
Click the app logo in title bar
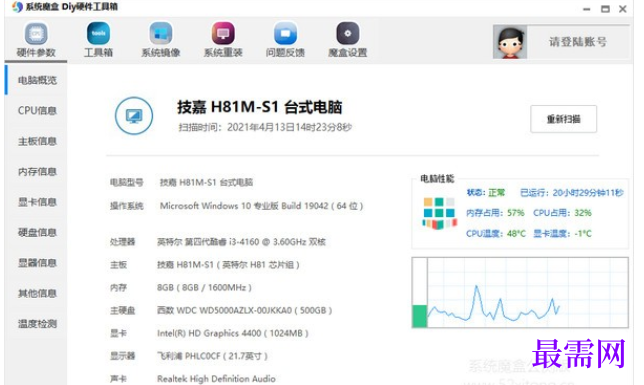tap(17, 7)
